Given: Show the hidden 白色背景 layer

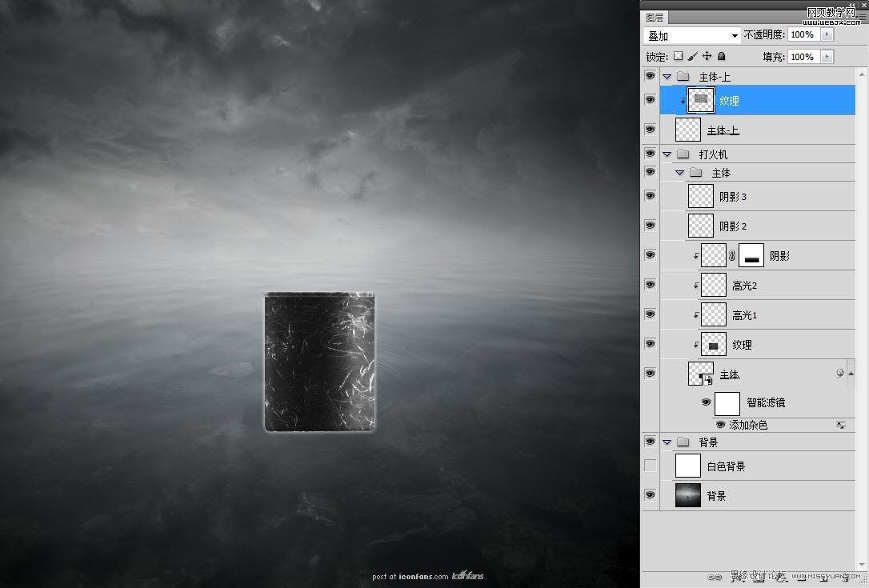Looking at the screenshot, I should 650,465.
